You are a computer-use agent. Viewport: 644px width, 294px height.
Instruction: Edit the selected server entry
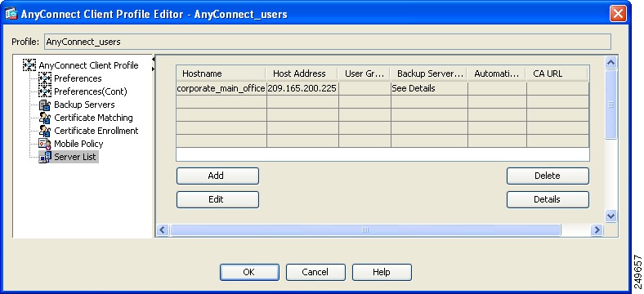tap(217, 199)
